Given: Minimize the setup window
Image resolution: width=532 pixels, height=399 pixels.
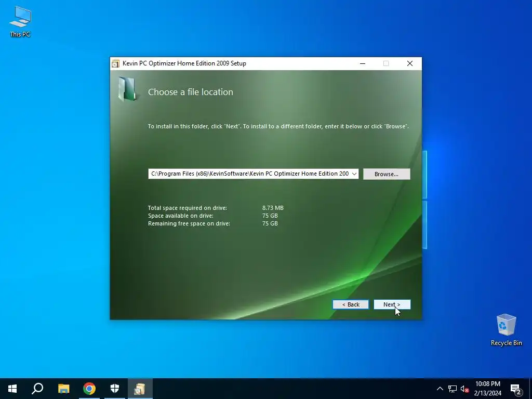Looking at the screenshot, I should [x=363, y=63].
